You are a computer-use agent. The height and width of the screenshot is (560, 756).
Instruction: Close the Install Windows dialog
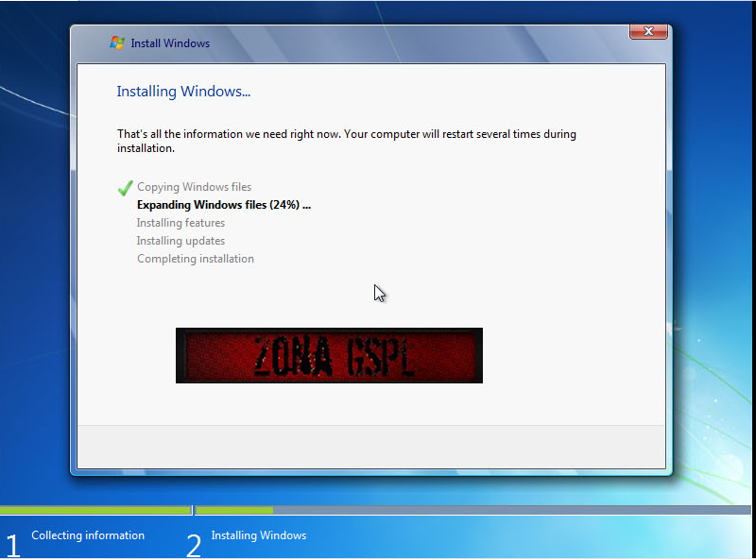click(648, 31)
